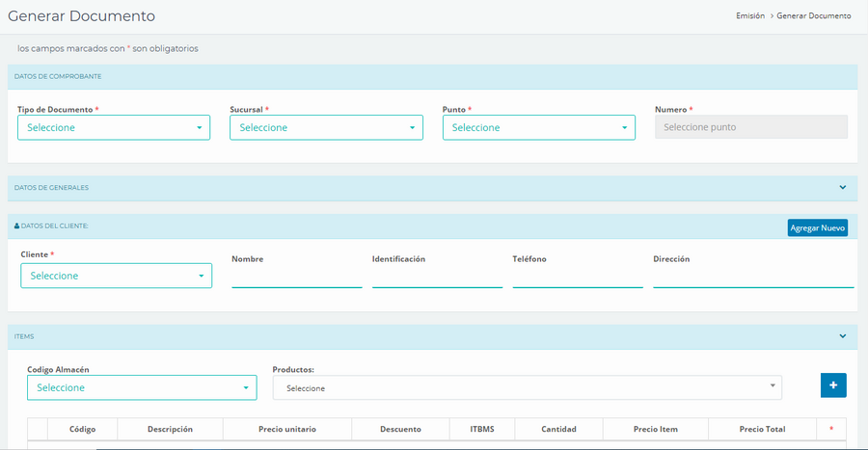Click the Descripción column header

point(170,430)
